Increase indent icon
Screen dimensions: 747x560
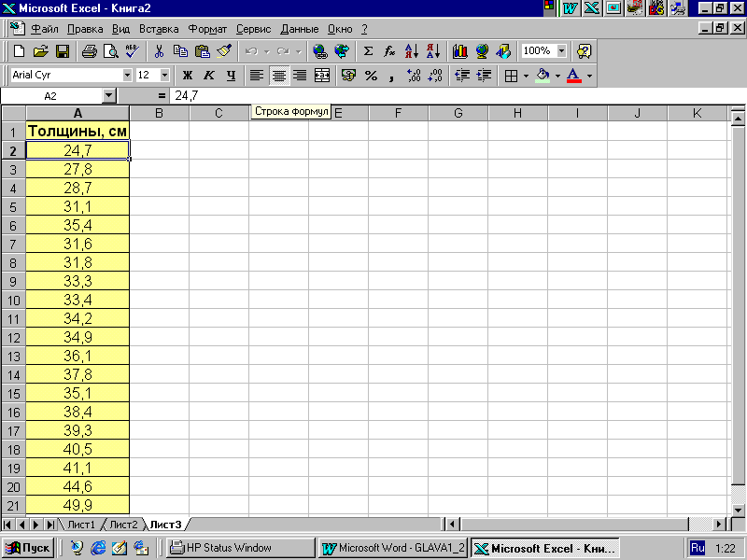pyautogui.click(x=484, y=76)
